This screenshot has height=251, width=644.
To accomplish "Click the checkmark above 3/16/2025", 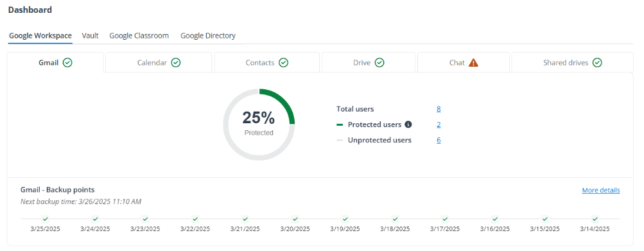I will pos(495,219).
